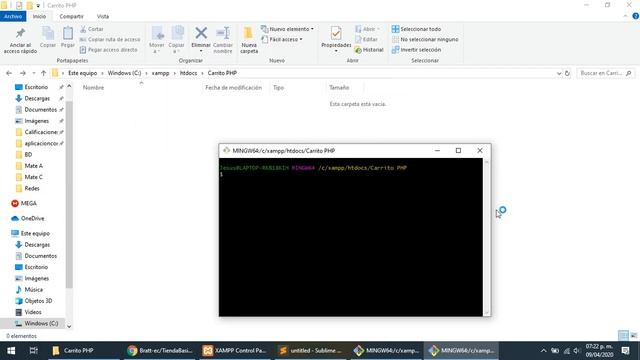Viewport: 640px width, 360px height.
Task: Open Objetos 3D folder
Action: 38,301
